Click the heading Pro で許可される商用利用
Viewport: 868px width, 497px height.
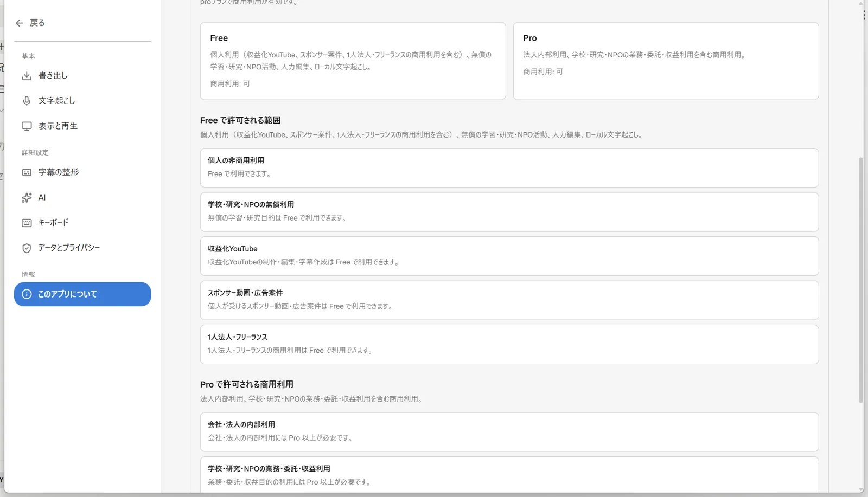tap(247, 384)
